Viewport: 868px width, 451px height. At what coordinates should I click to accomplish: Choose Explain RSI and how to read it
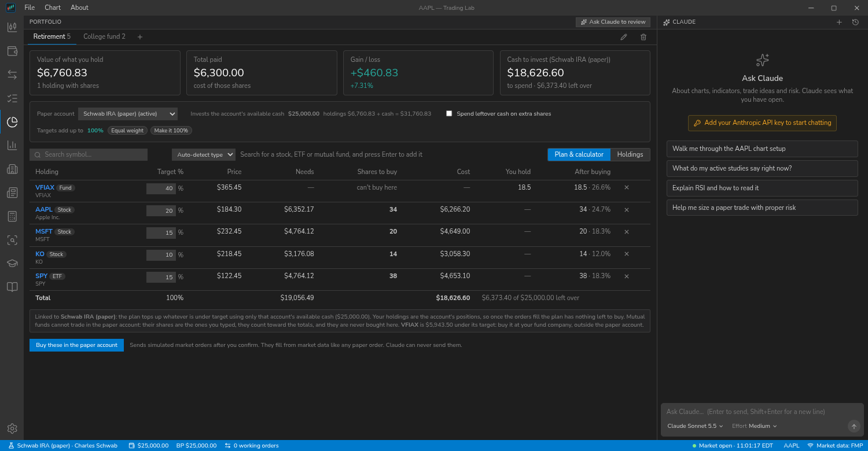(762, 188)
